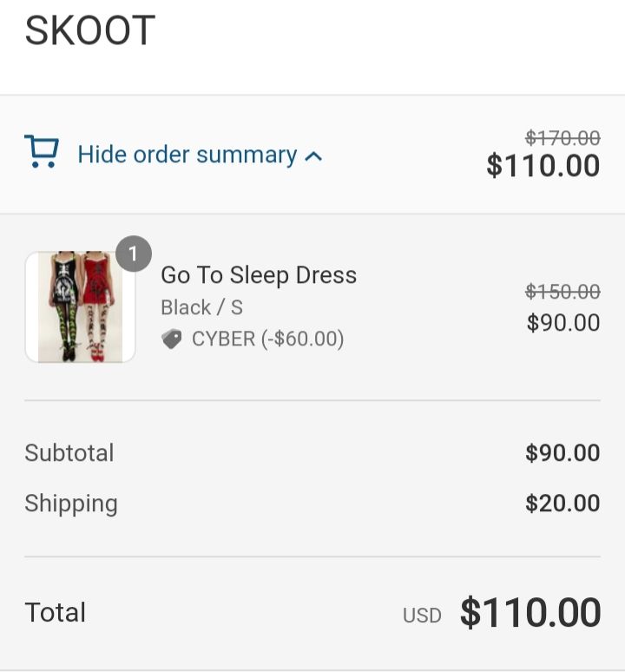Click the Hide order summary link

(x=187, y=155)
